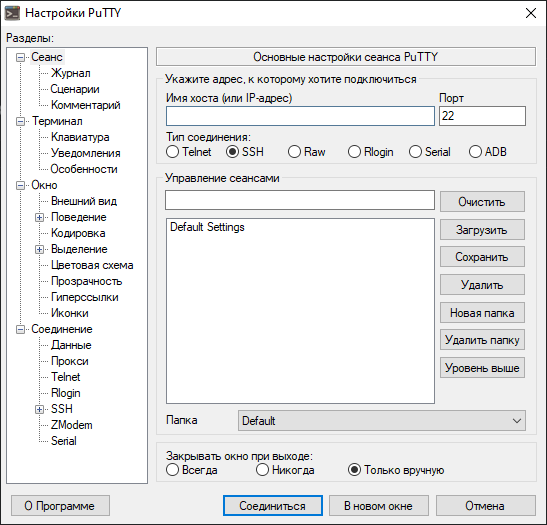Image resolution: width=547 pixels, height=525 pixels.
Task: Open the Папка dropdown showing Default
Action: [382, 421]
